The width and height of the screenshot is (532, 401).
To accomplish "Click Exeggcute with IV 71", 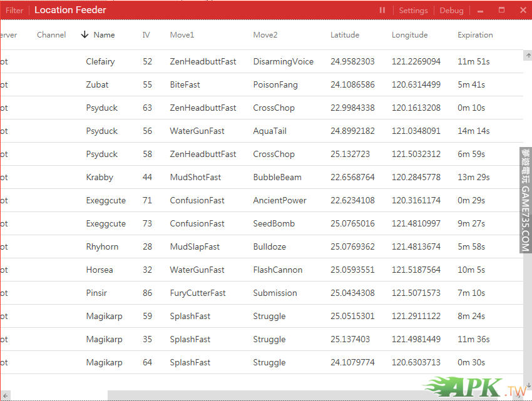I will 106,200.
